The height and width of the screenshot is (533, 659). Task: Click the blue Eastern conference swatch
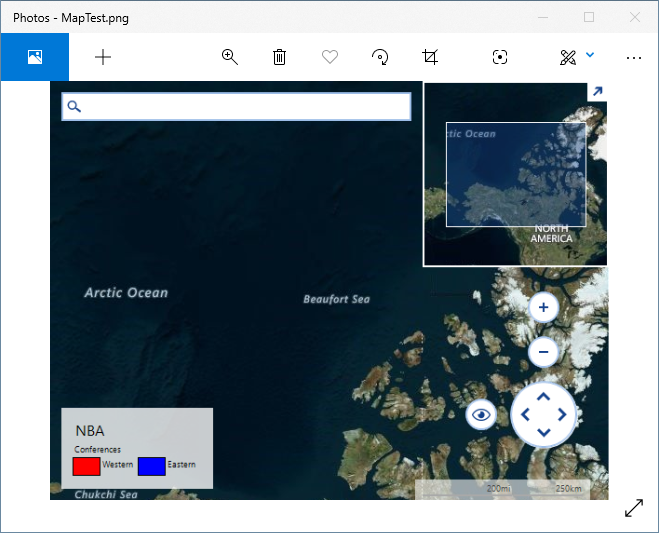[151, 466]
